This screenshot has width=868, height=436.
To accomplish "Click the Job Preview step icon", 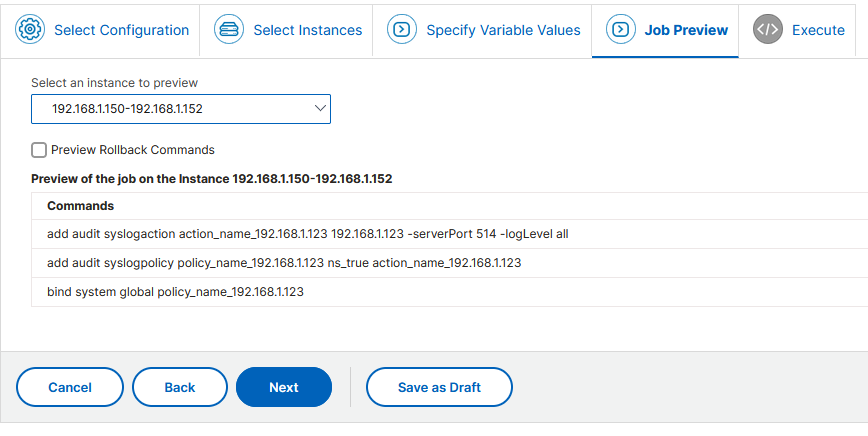I will pos(621,29).
